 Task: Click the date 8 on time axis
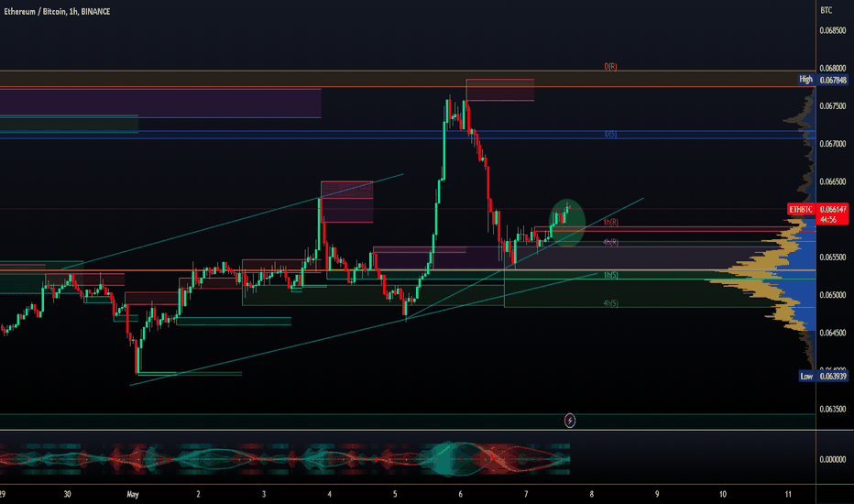[592, 494]
